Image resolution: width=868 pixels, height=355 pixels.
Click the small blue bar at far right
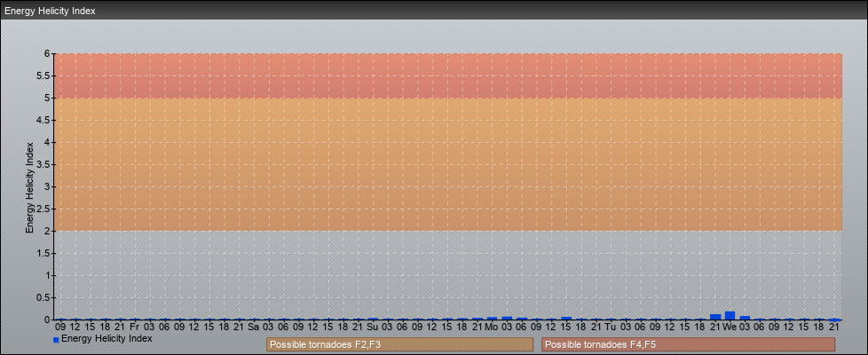[834, 319]
